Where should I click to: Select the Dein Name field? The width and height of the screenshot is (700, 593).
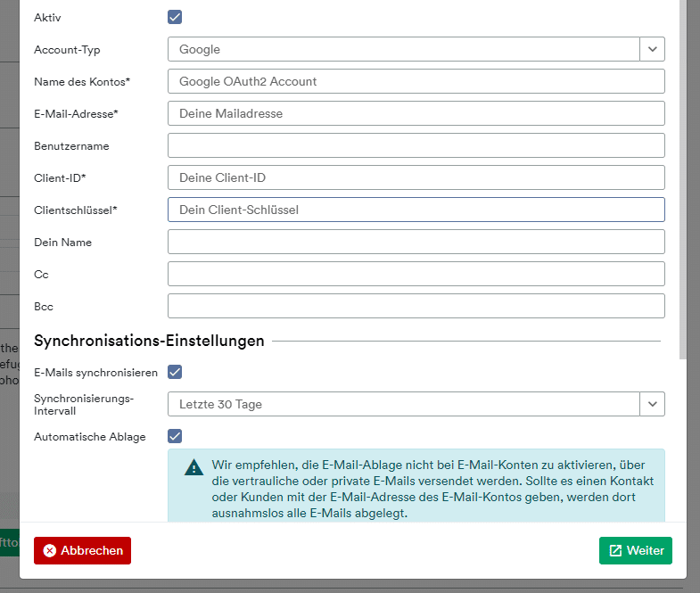coord(416,242)
